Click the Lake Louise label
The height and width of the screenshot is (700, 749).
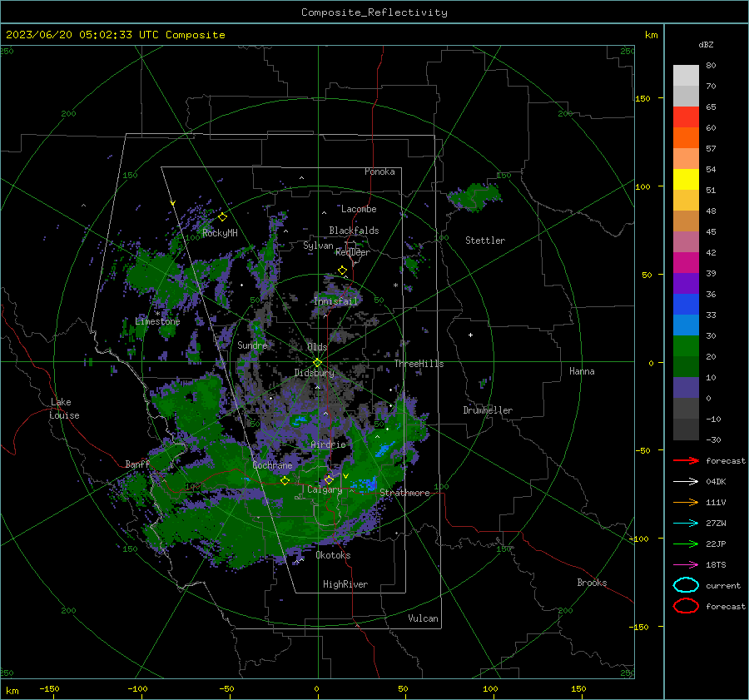(65, 409)
